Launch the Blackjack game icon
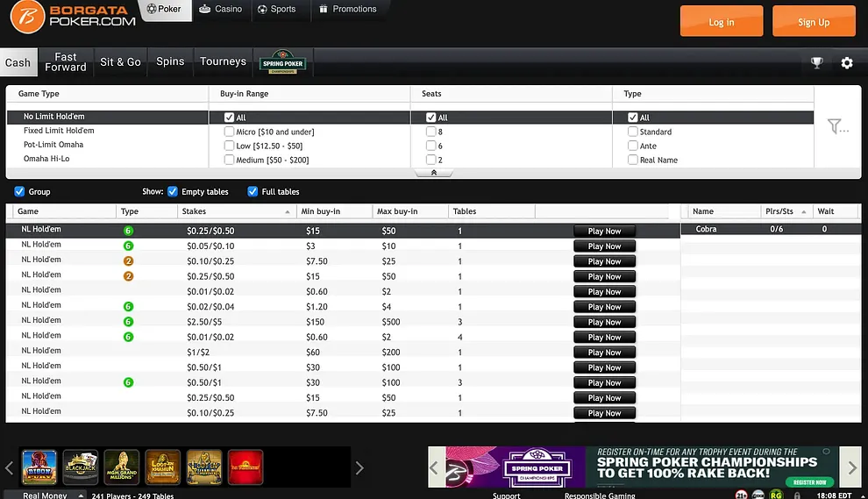868x499 pixels. point(81,467)
